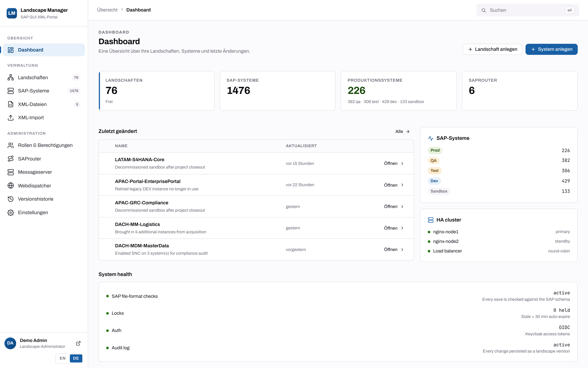Click the SAProuter 6 stat card

520,91
